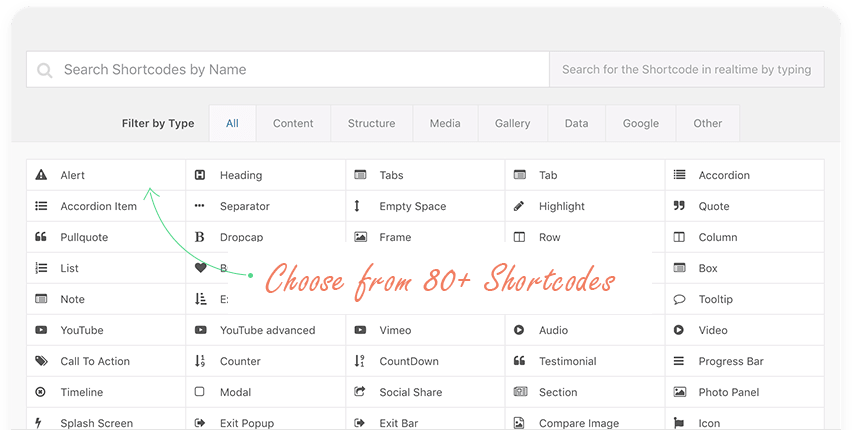Select the Exit Bar shortcode
This screenshot has height=430, width=852.
pos(425,419)
